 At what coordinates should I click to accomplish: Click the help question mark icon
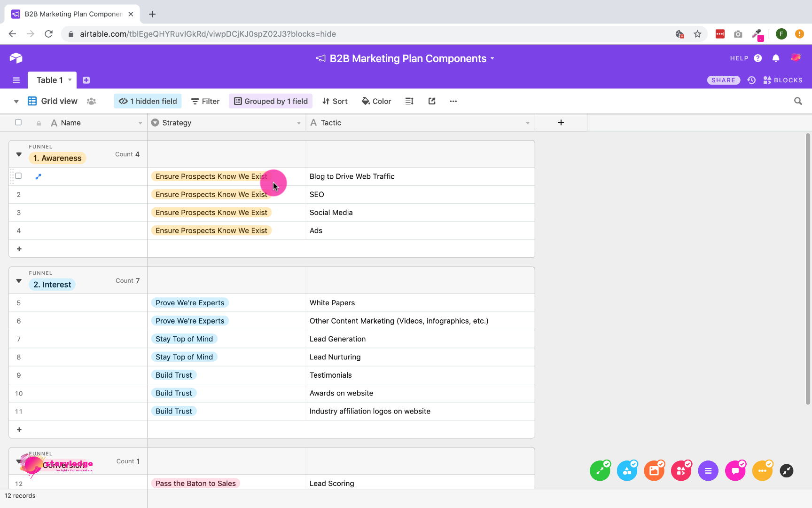tap(757, 58)
